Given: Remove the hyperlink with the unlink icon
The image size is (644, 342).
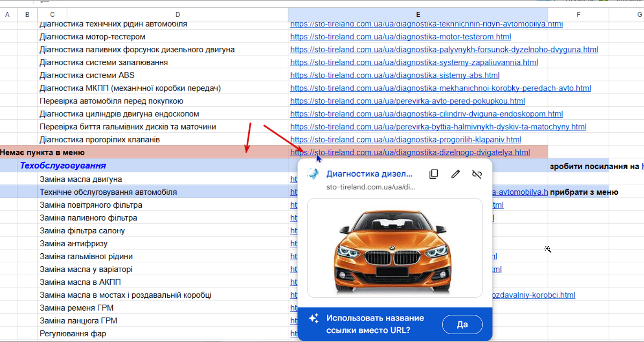Looking at the screenshot, I should pyautogui.click(x=477, y=174).
